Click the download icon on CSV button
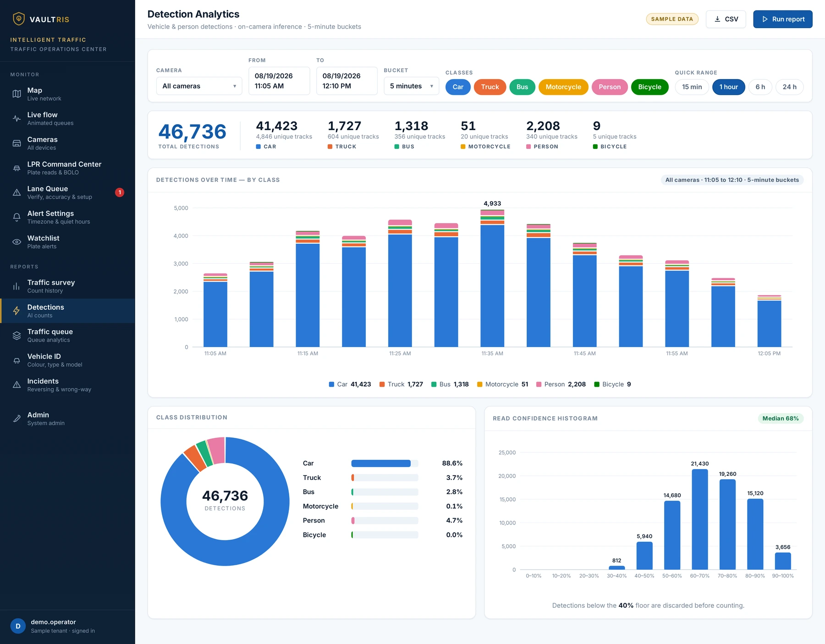Viewport: 825px width, 644px height. click(717, 19)
